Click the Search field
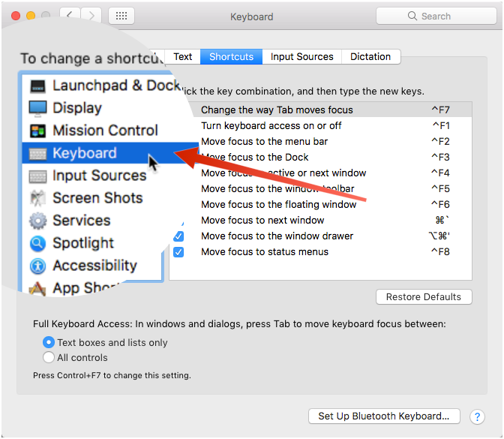 [435, 16]
